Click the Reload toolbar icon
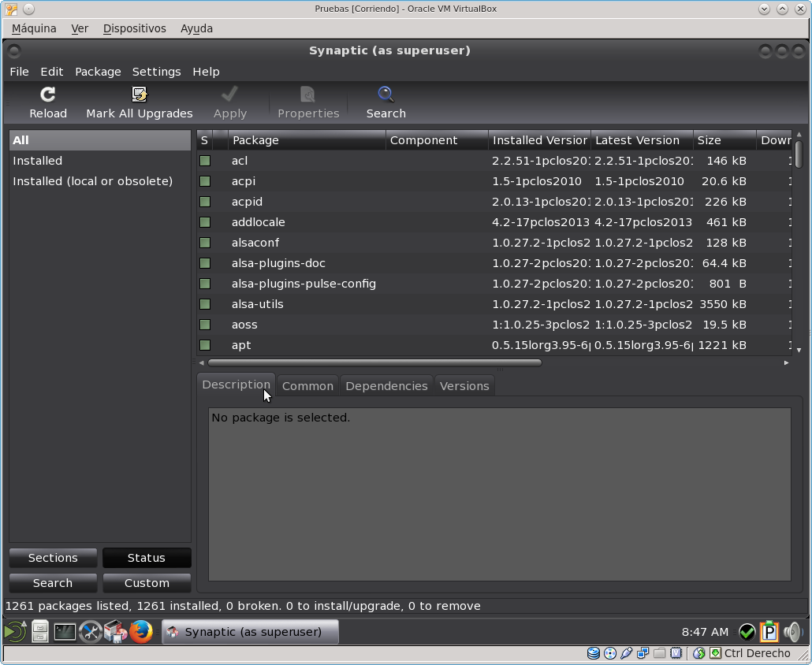Viewport: 812px width, 665px height. 47,95
